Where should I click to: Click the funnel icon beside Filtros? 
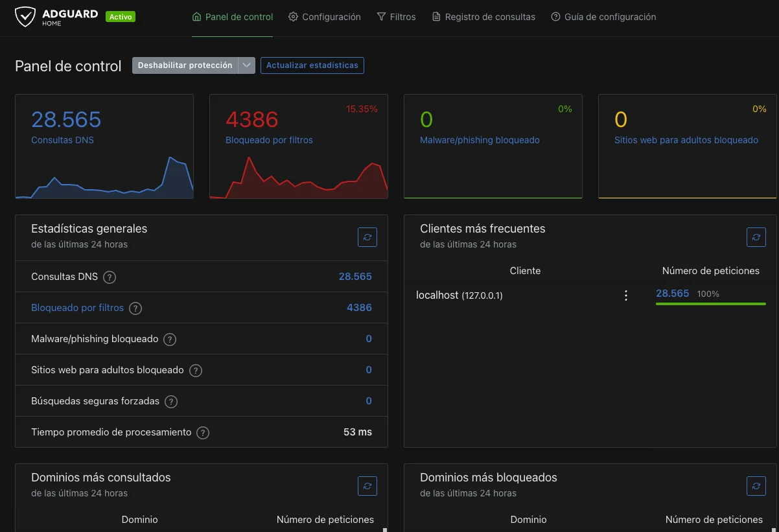point(381,17)
